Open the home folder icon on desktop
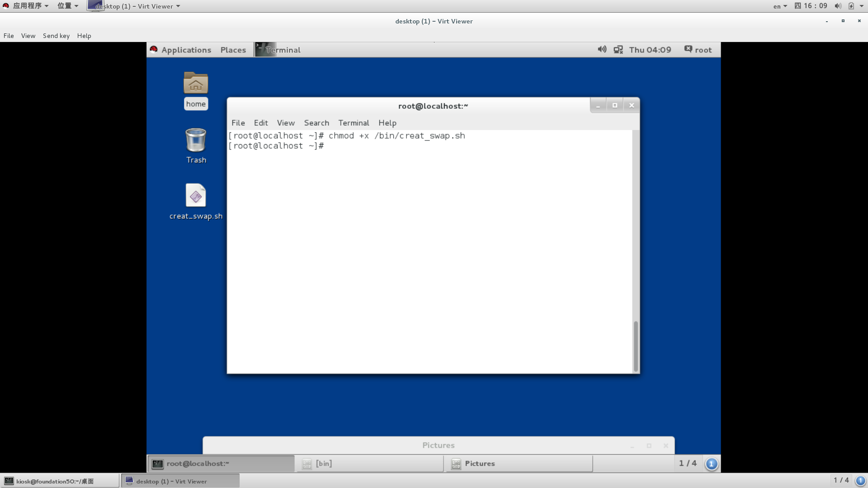868x488 pixels. 196,83
